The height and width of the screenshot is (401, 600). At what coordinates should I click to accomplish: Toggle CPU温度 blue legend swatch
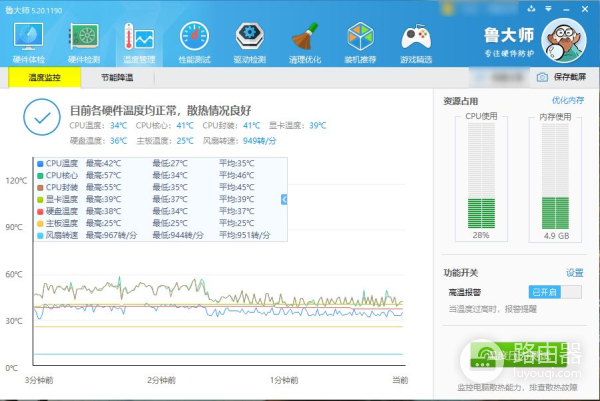click(x=40, y=164)
